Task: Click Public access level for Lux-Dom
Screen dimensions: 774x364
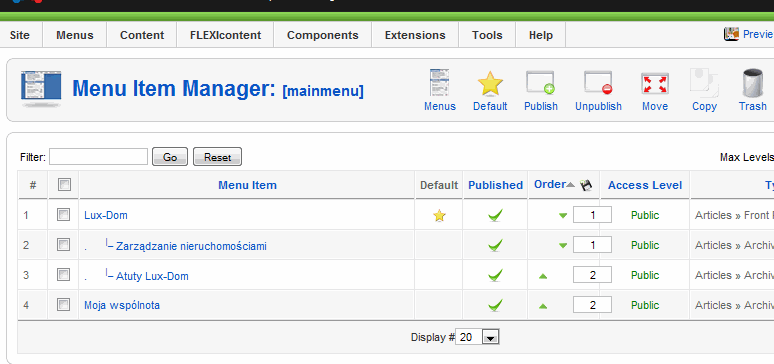Action: (x=645, y=215)
